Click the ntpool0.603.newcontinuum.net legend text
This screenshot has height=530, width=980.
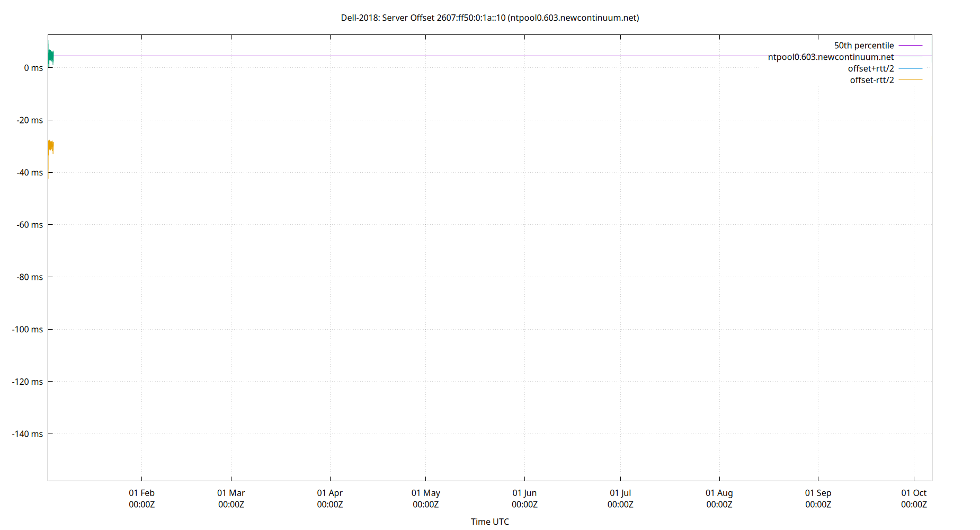click(831, 57)
